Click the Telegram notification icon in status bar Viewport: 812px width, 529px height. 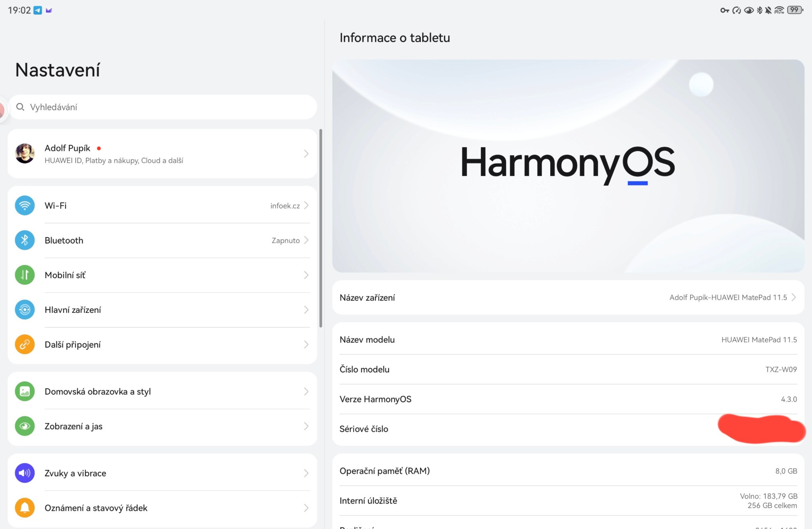(38, 10)
